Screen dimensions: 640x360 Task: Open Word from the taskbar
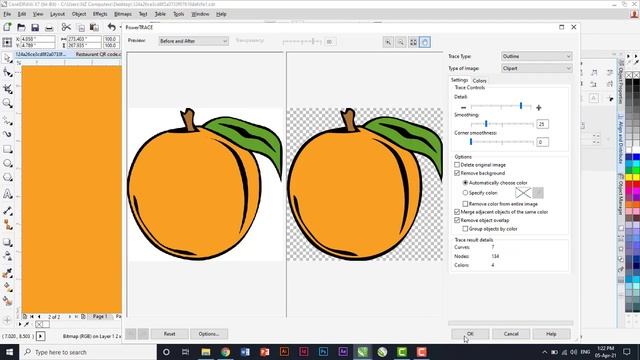click(245, 352)
